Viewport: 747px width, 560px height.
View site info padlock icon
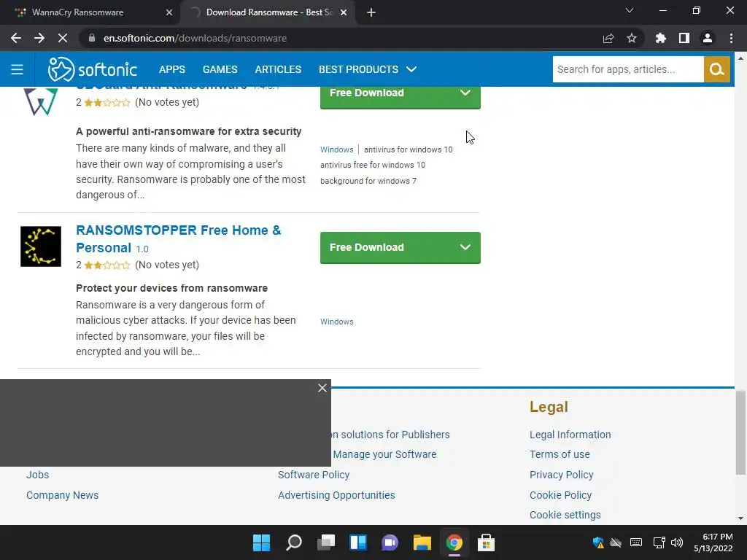[x=92, y=38]
